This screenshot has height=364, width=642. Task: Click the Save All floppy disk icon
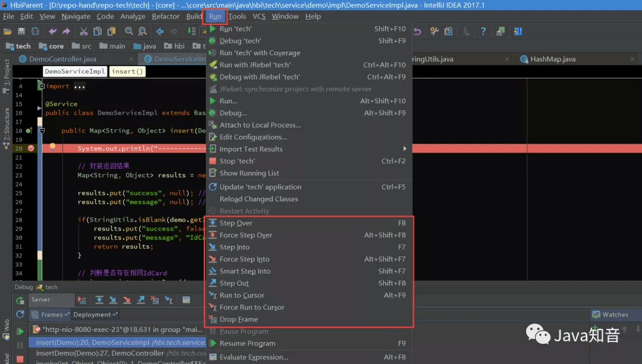pyautogui.click(x=21, y=31)
